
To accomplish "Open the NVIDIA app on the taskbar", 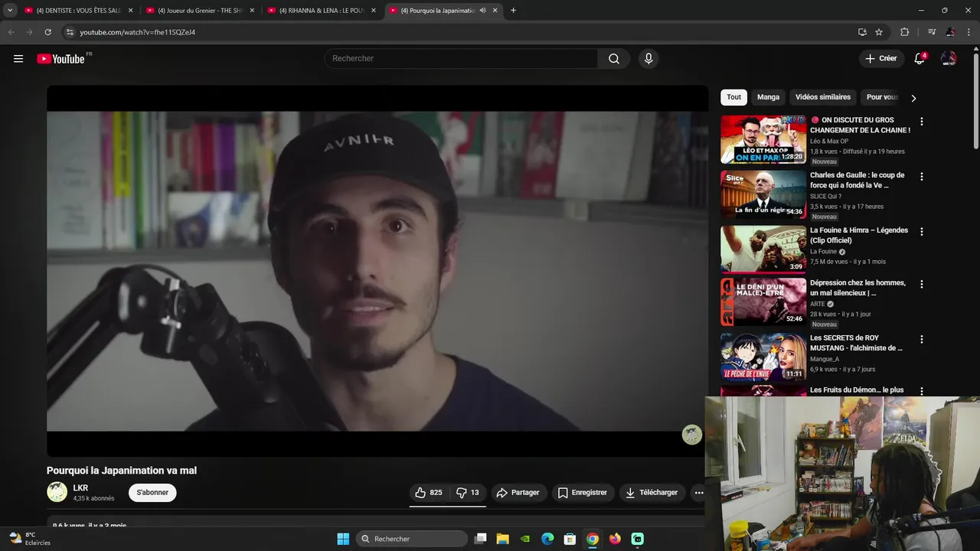I will point(525,539).
